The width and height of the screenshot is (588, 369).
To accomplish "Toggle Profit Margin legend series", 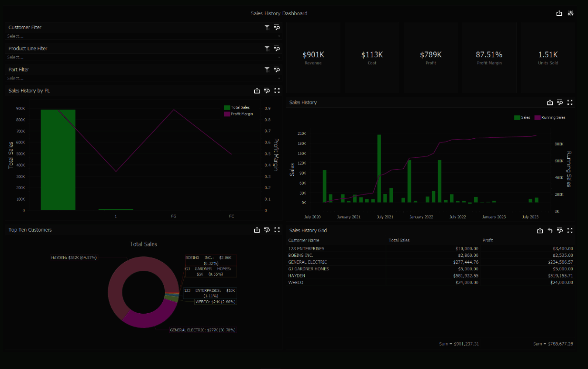I will click(x=239, y=114).
